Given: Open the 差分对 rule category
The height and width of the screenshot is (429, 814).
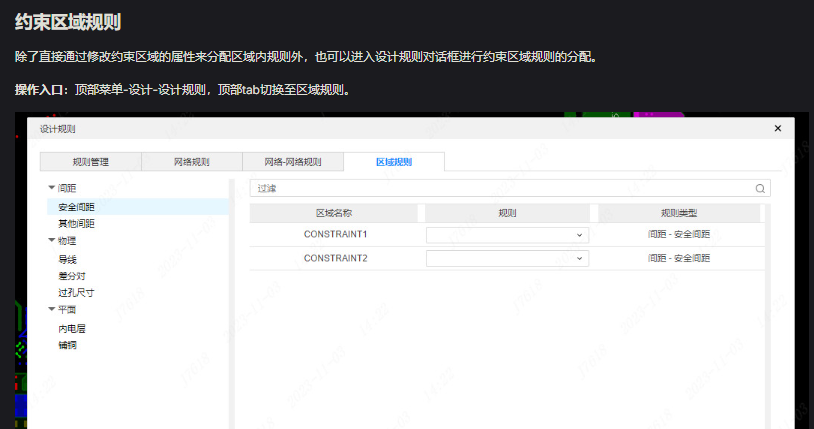Looking at the screenshot, I should click(x=72, y=276).
